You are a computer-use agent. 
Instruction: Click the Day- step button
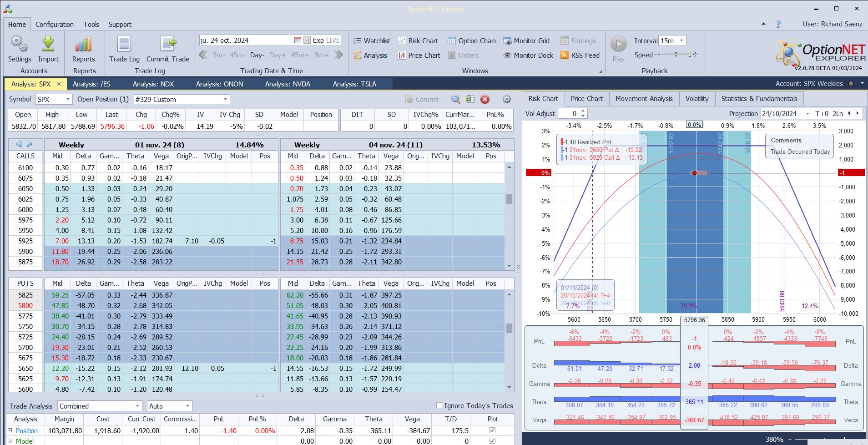[x=257, y=55]
